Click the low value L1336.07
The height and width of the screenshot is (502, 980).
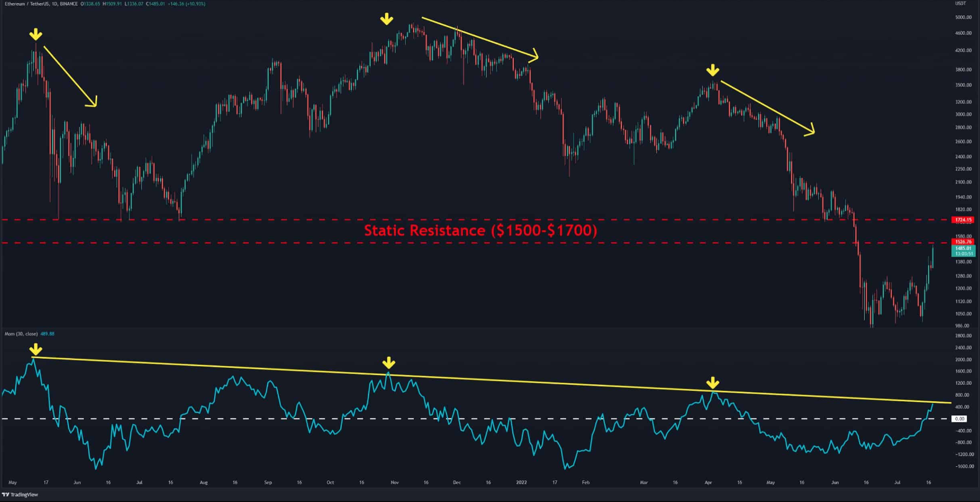pyautogui.click(x=134, y=4)
